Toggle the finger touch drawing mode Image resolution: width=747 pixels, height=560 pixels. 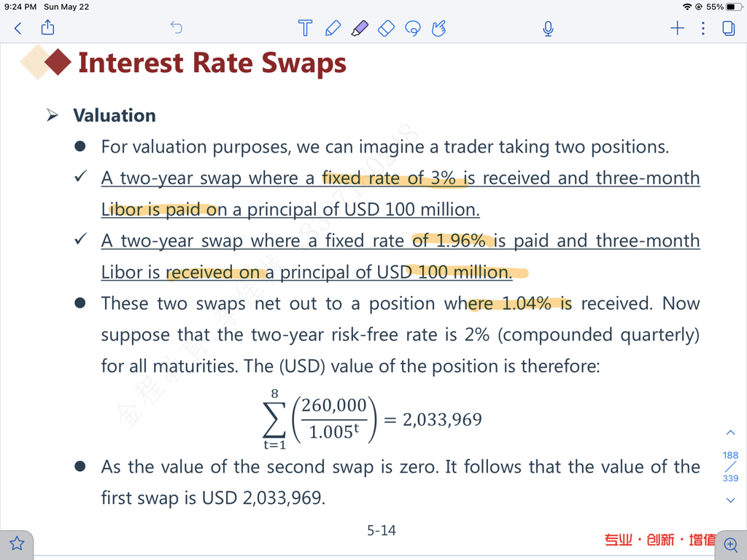438,28
